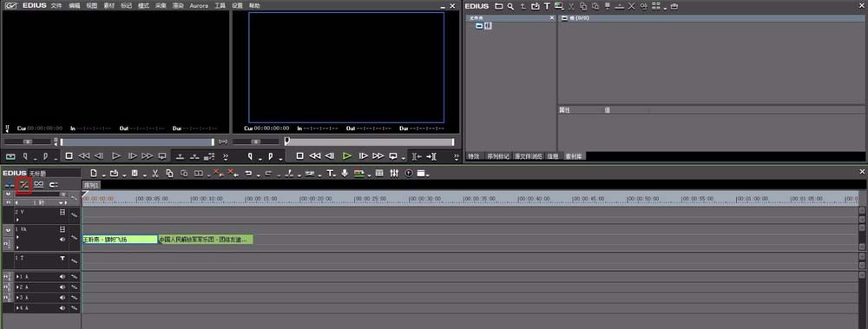Click the copy icon in timeline toolbar
Screen dimensions: 868x329
coord(169,174)
